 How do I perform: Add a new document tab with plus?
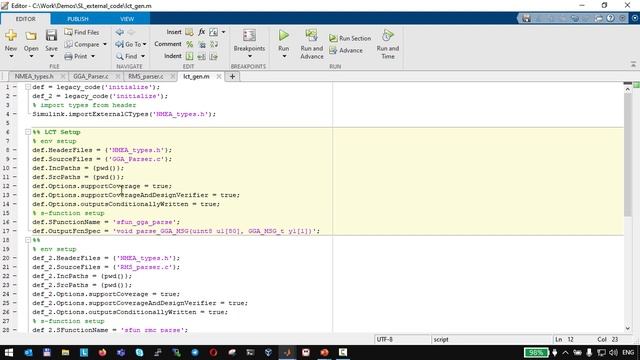point(232,76)
